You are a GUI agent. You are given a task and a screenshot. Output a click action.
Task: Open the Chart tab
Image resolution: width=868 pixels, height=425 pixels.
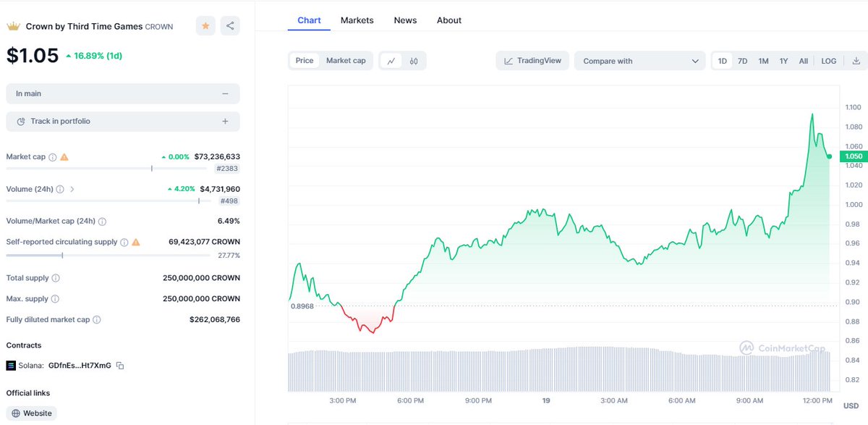309,20
